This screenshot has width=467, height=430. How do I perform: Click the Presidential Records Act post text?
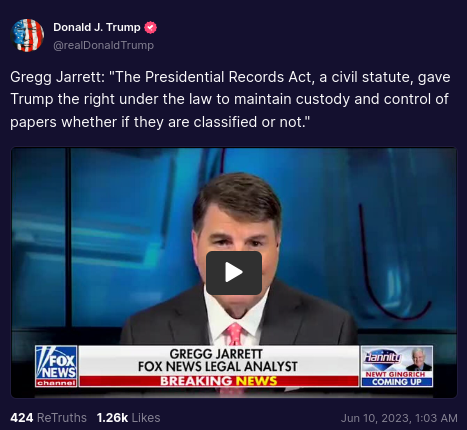click(230, 99)
